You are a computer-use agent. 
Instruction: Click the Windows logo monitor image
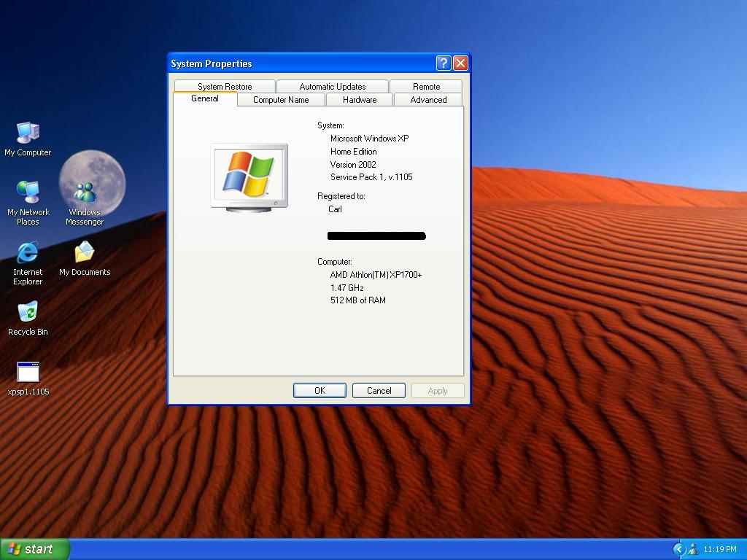tap(249, 177)
